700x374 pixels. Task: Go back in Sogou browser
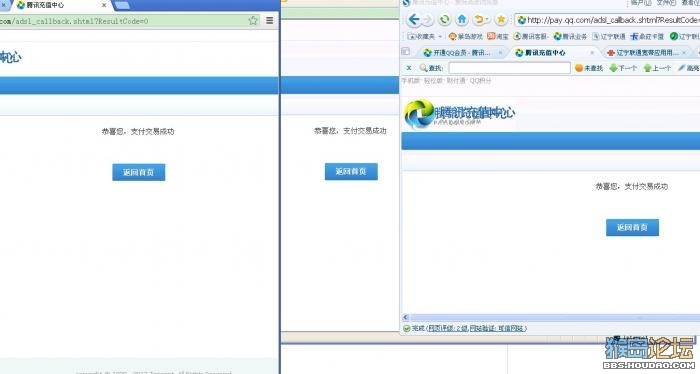[x=414, y=20]
